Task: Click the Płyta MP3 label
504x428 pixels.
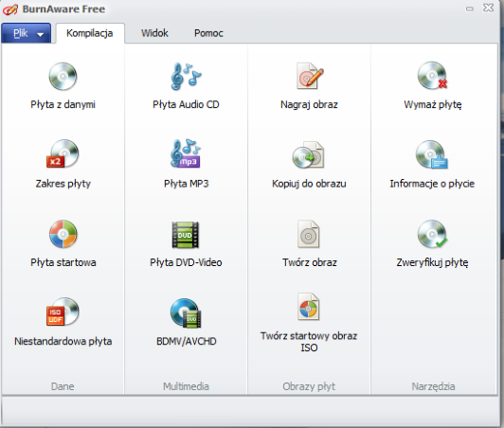Action: coord(186,184)
